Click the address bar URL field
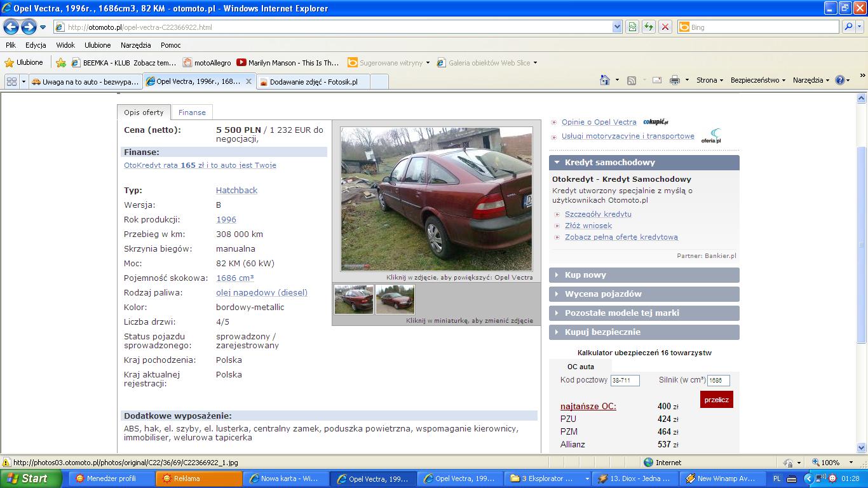Viewport: 868px width, 488px height. [332, 27]
